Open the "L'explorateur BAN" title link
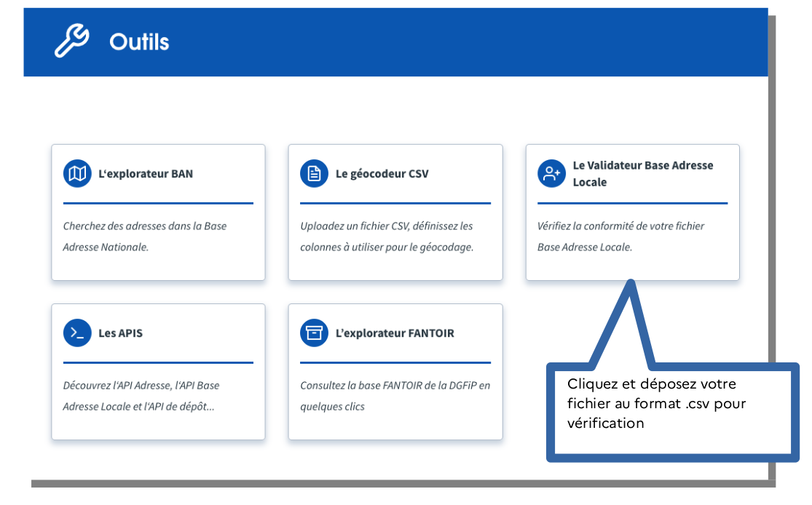This screenshot has height=505, width=812. click(x=146, y=174)
